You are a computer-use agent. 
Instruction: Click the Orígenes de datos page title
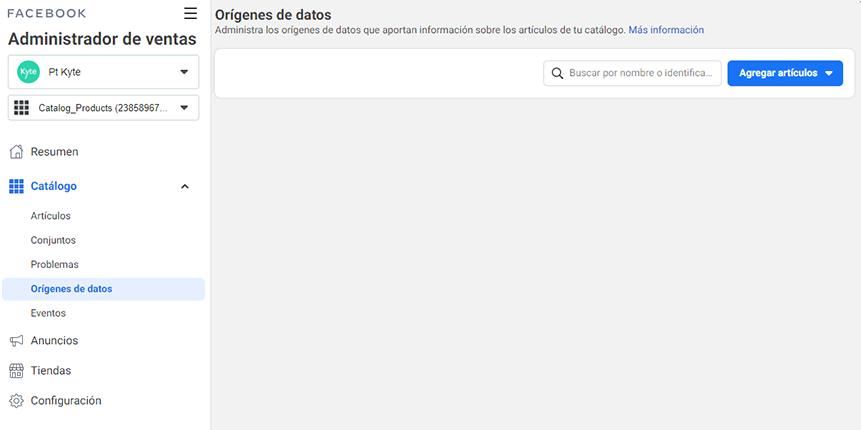[273, 15]
